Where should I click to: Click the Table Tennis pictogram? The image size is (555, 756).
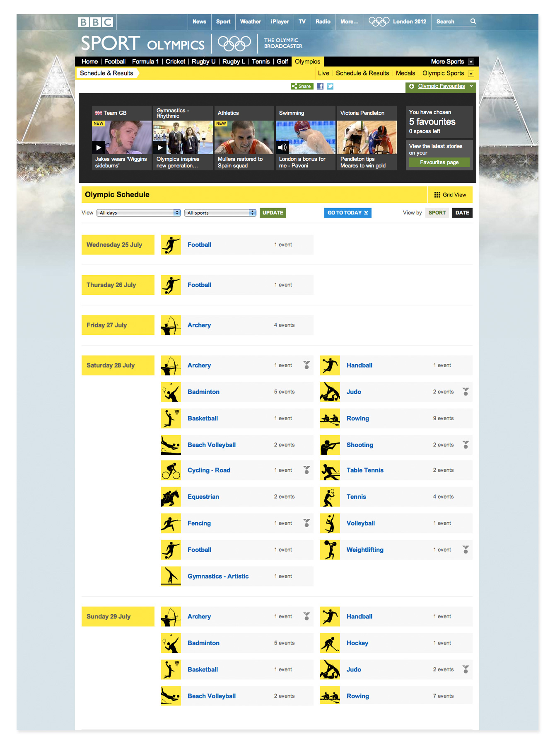(330, 470)
